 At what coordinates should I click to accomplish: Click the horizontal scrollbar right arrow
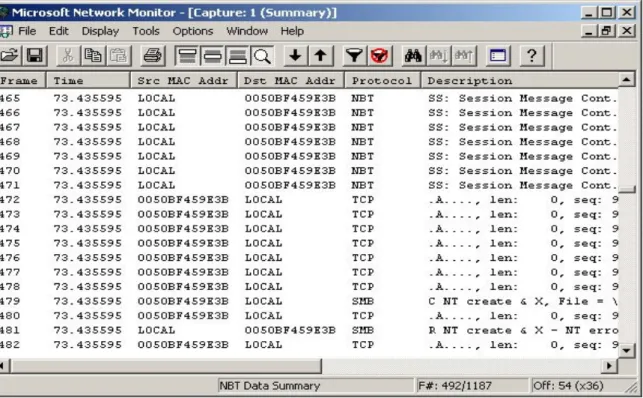[609, 365]
